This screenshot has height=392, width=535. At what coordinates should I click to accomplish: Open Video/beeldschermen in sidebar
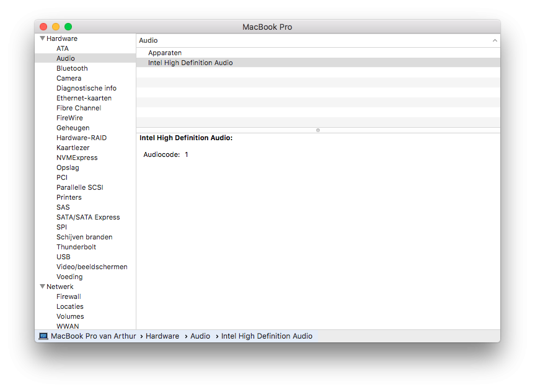click(x=92, y=267)
